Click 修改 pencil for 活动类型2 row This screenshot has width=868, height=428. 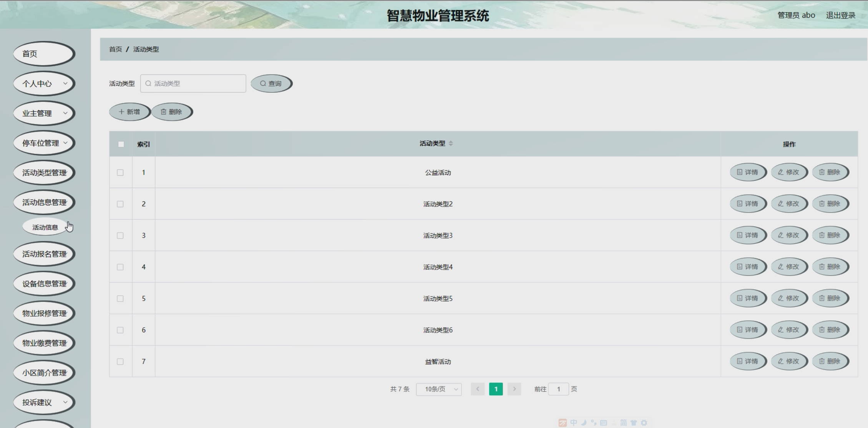[x=789, y=204]
